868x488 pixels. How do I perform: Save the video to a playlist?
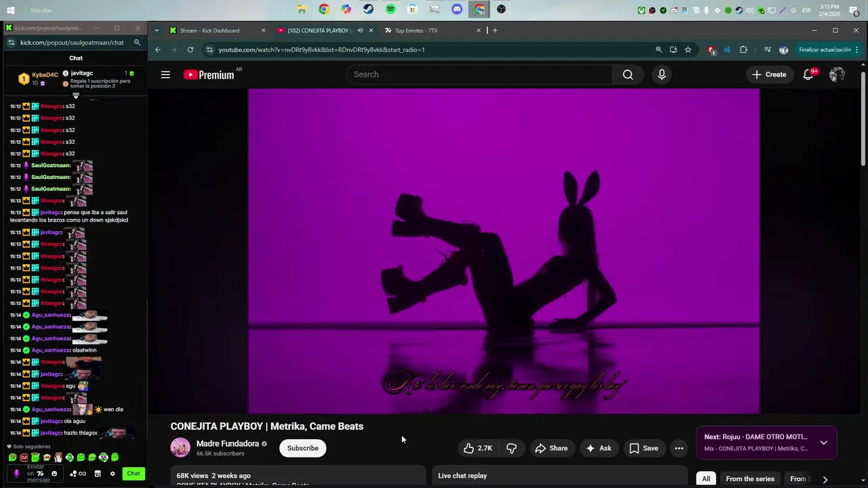click(x=644, y=448)
